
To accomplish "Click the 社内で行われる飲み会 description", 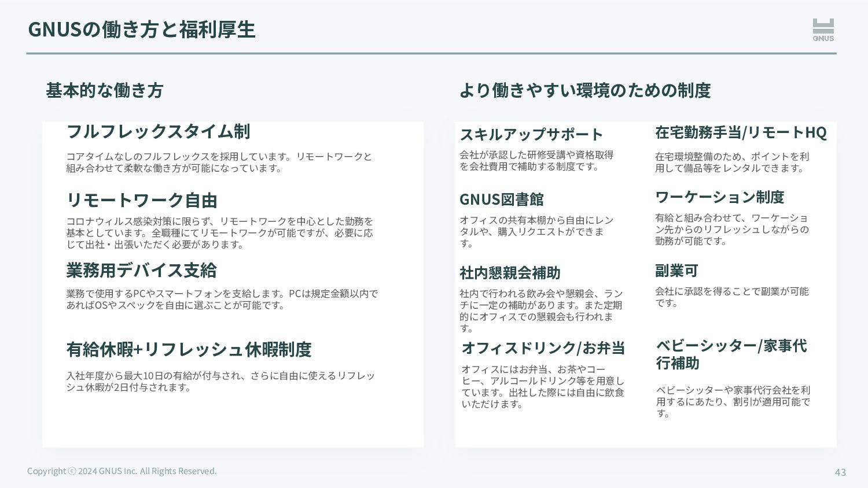I will point(541,311).
